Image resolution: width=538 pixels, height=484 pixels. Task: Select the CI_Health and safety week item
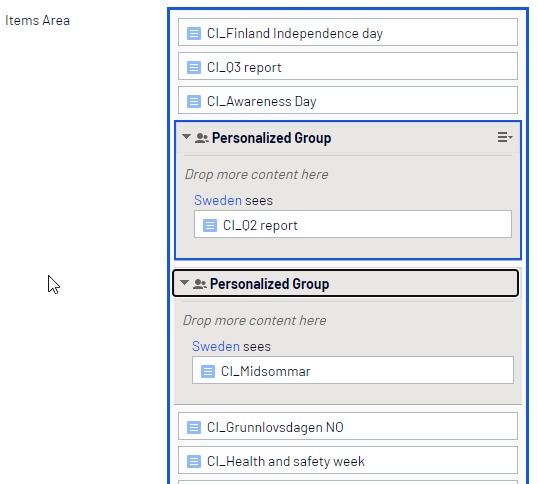click(348, 460)
